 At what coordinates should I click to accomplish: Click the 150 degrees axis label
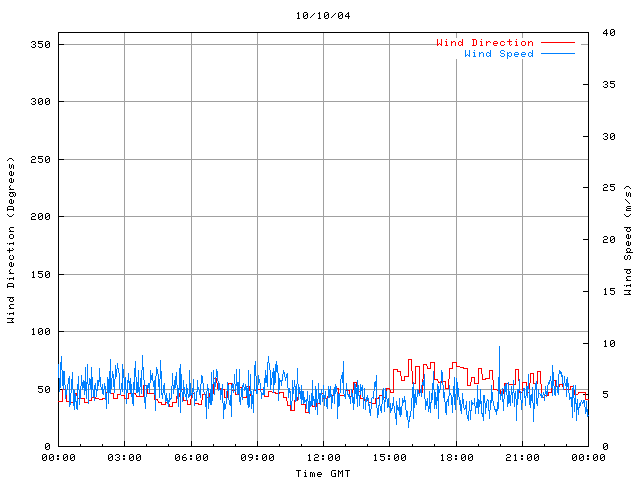[x=40, y=274]
